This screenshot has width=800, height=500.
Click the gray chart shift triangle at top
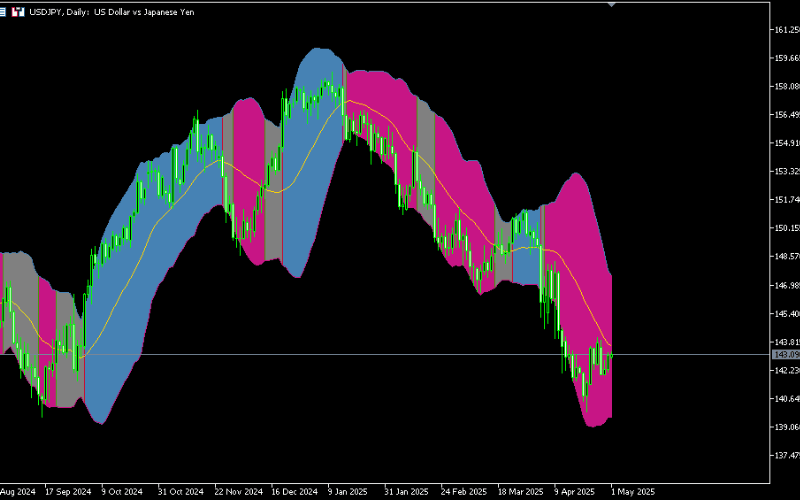612,4
